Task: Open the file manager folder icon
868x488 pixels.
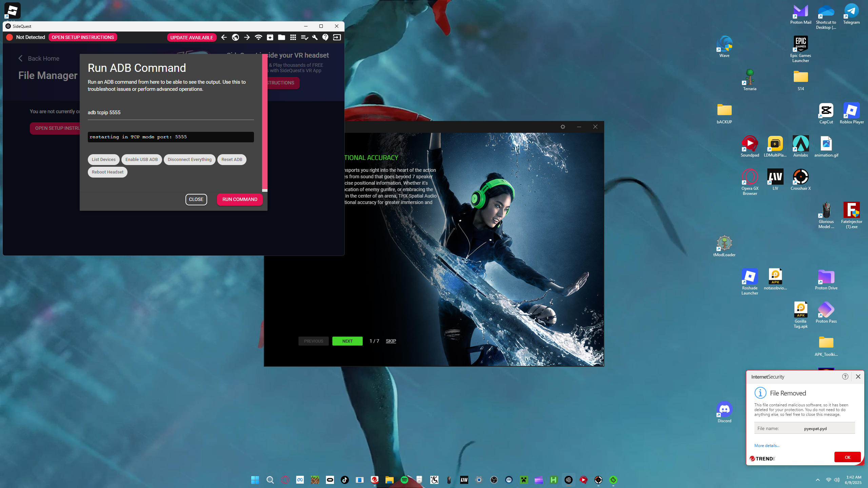Action: (x=281, y=37)
